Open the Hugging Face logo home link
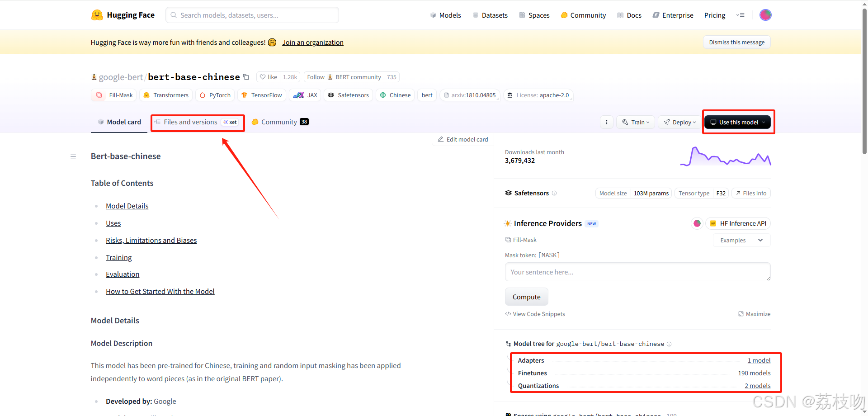The height and width of the screenshot is (416, 868). (123, 15)
